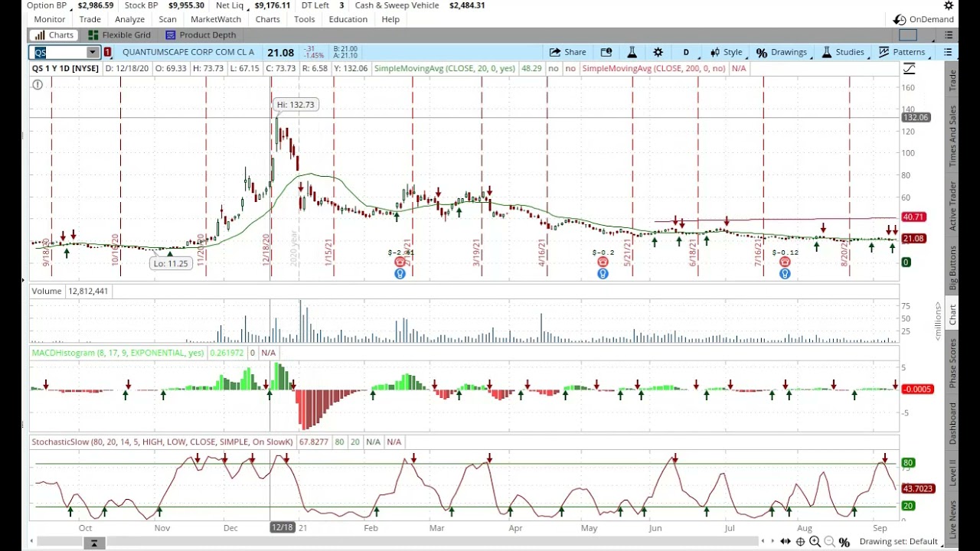
Task: Open the Patterns dropdown menu
Action: (902, 52)
